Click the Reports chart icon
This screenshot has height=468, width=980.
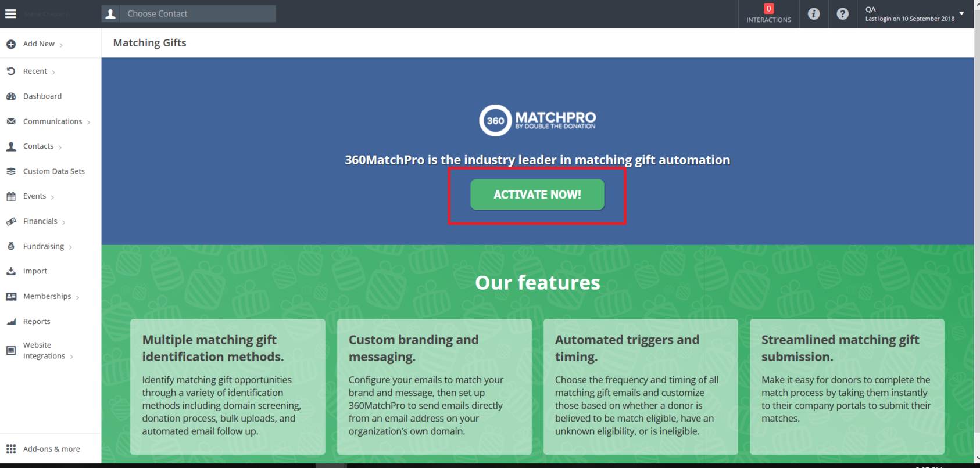11,322
